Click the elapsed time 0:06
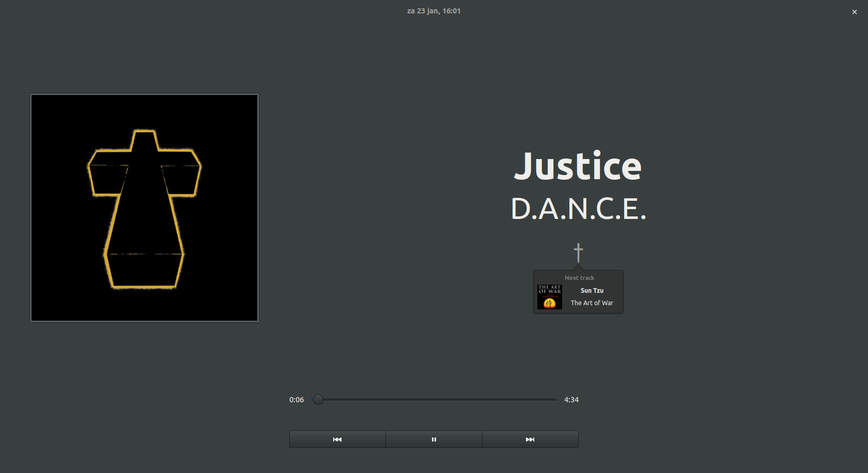Screen dimensions: 868x473 tap(297, 400)
